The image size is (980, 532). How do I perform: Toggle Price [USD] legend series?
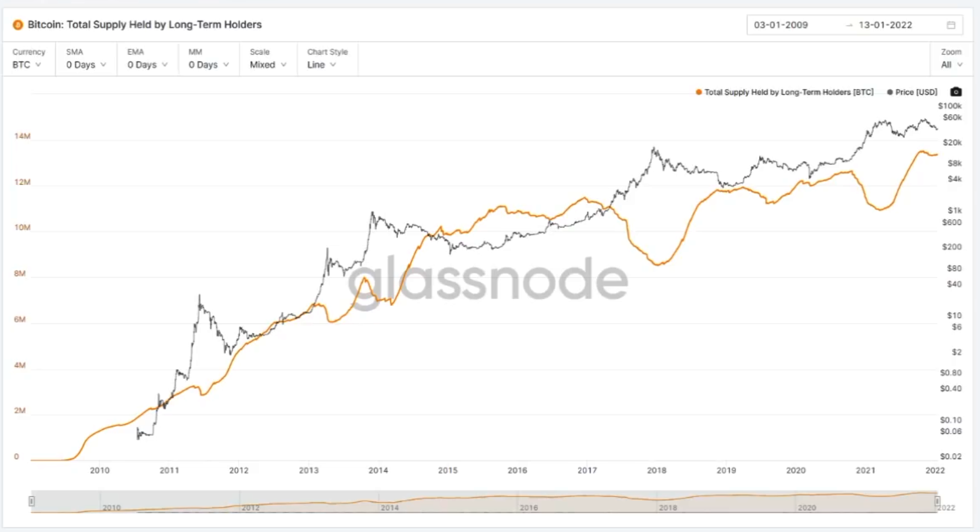(912, 92)
